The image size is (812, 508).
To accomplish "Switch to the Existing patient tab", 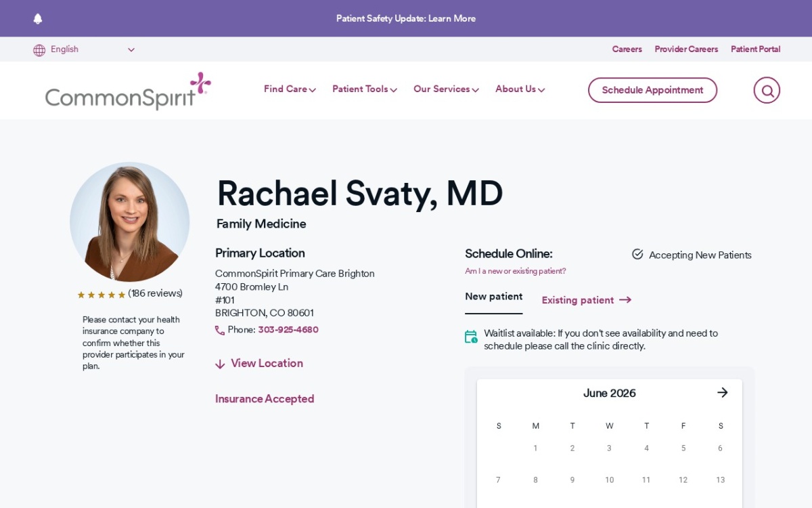I will click(x=586, y=300).
